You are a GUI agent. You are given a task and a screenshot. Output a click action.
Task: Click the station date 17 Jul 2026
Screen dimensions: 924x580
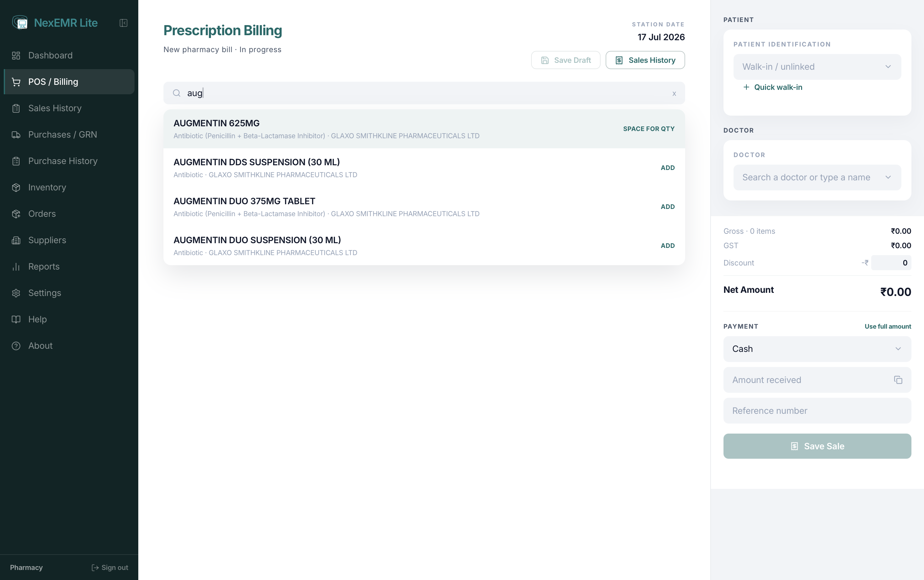tap(661, 37)
